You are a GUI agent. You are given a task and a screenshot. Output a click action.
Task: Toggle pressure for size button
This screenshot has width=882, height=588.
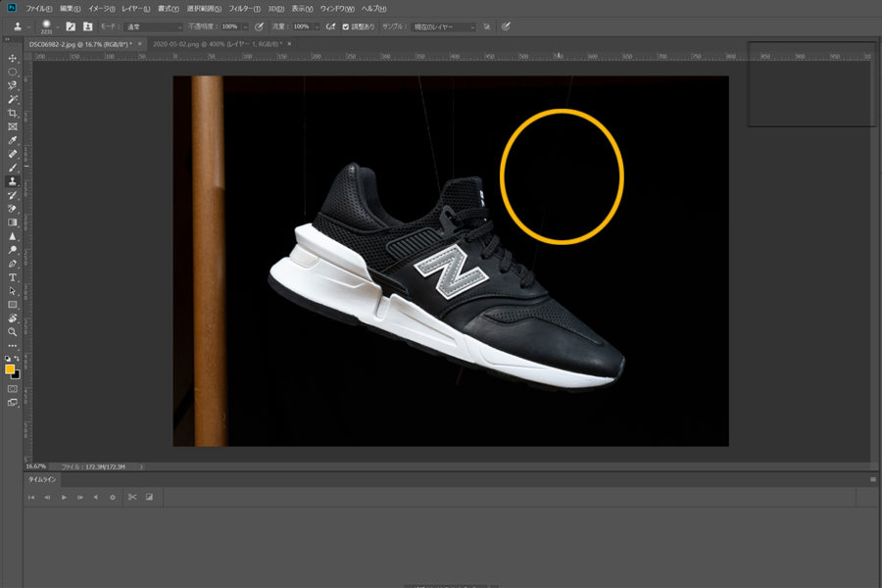pos(507,26)
